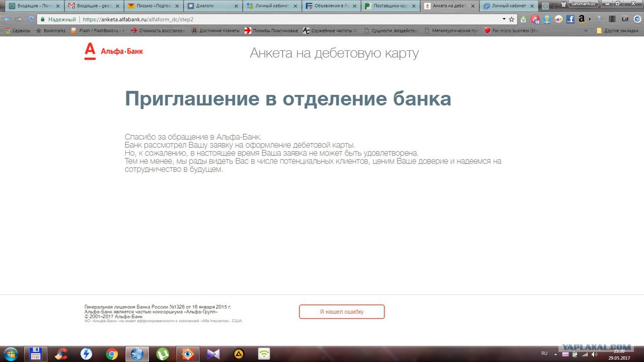Go back with the browser back arrow
Image resolution: width=644 pixels, height=362 pixels.
[8, 19]
